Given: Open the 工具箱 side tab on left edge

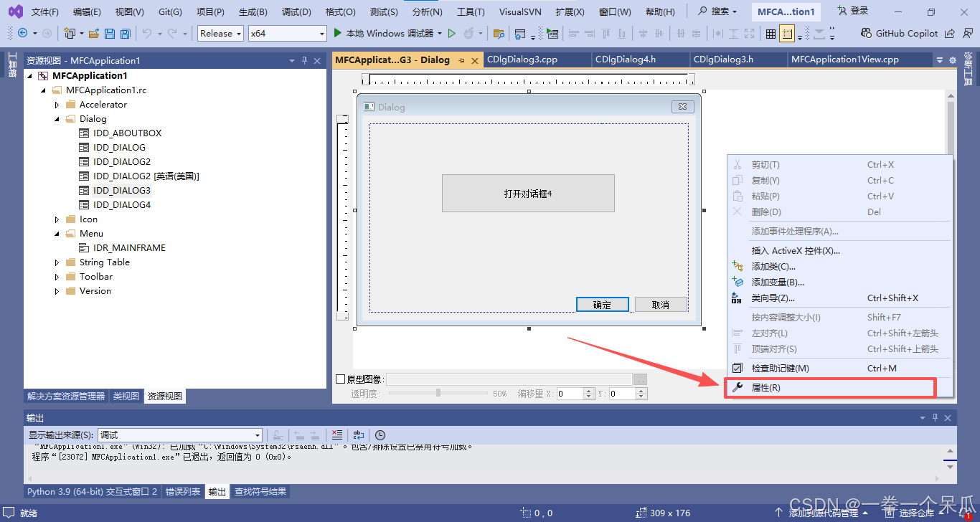Looking at the screenshot, I should pyautogui.click(x=12, y=65).
